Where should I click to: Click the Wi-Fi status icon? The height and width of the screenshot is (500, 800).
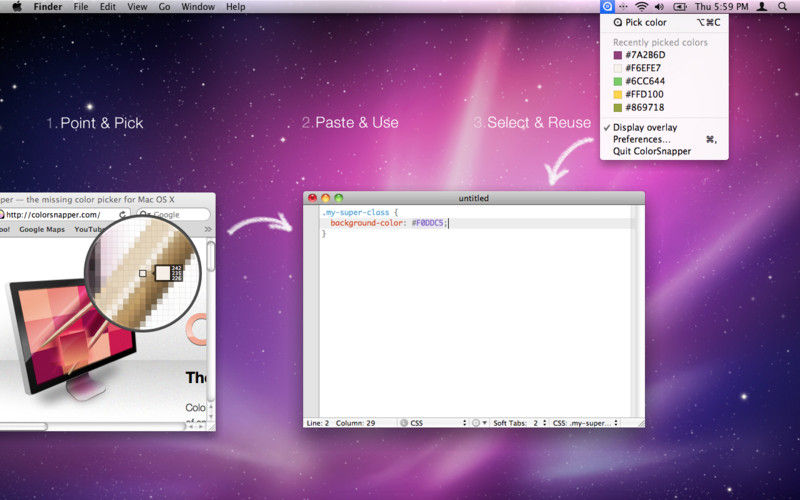click(641, 7)
